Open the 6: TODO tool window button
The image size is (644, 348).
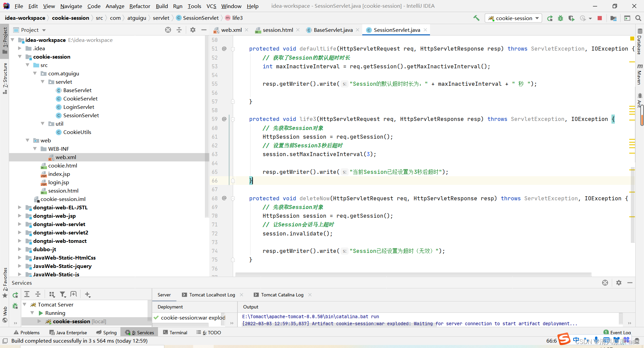[209, 332]
